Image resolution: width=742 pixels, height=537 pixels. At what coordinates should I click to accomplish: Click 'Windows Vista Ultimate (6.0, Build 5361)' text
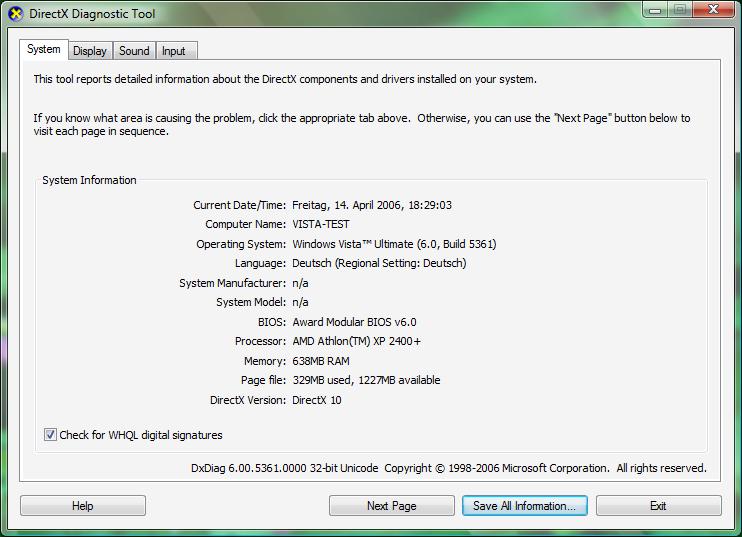click(x=394, y=244)
